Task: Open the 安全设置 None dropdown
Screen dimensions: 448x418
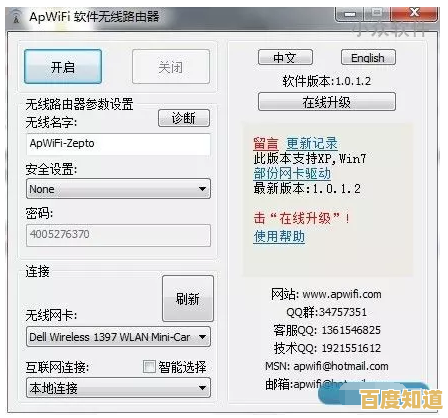Action: [118, 189]
